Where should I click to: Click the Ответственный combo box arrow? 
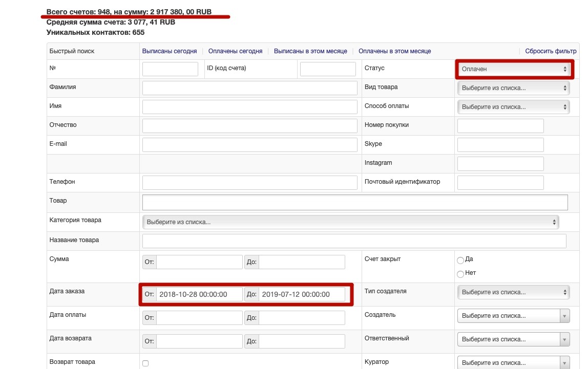click(x=565, y=339)
